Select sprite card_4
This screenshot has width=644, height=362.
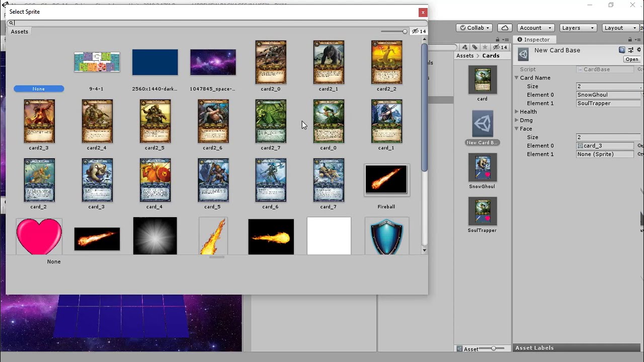click(x=155, y=180)
